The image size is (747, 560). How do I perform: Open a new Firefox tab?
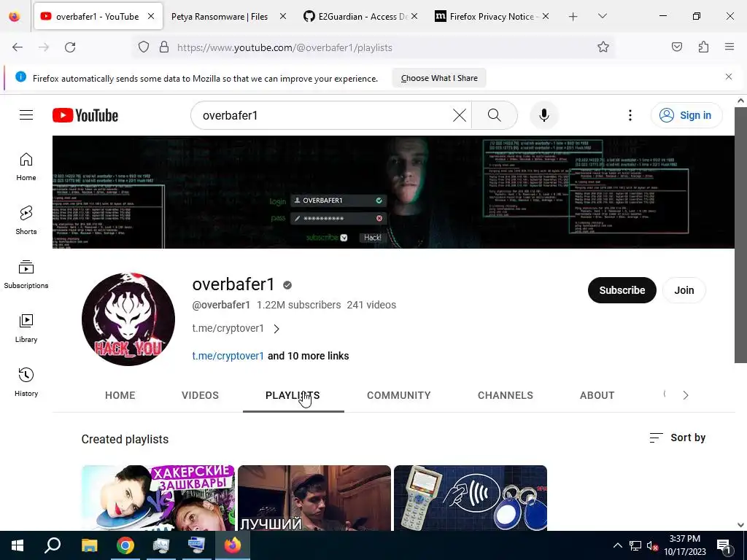573,17
